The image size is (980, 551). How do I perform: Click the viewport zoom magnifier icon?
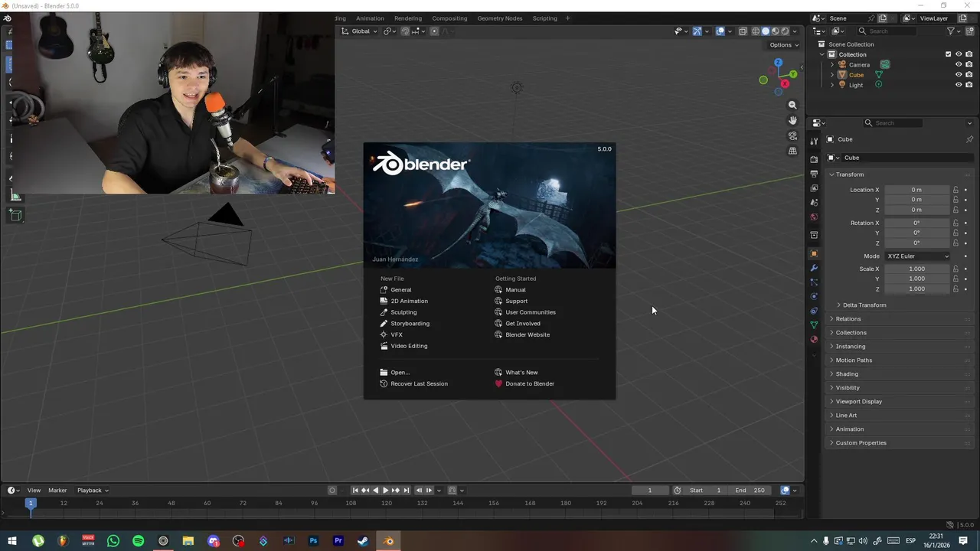point(792,105)
